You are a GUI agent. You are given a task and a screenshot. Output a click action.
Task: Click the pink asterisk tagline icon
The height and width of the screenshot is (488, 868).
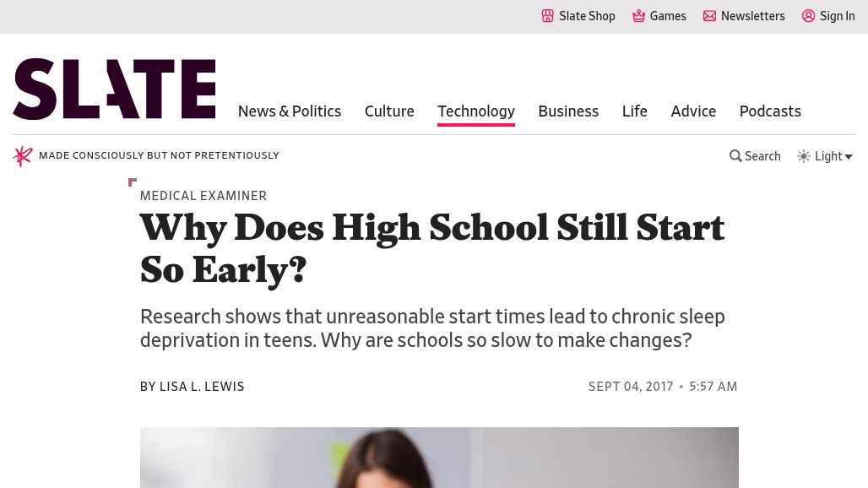click(23, 156)
